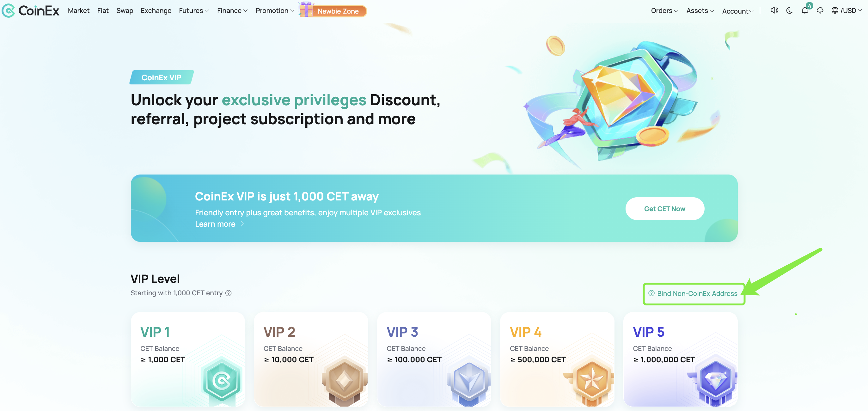Open the Account menu

[737, 11]
